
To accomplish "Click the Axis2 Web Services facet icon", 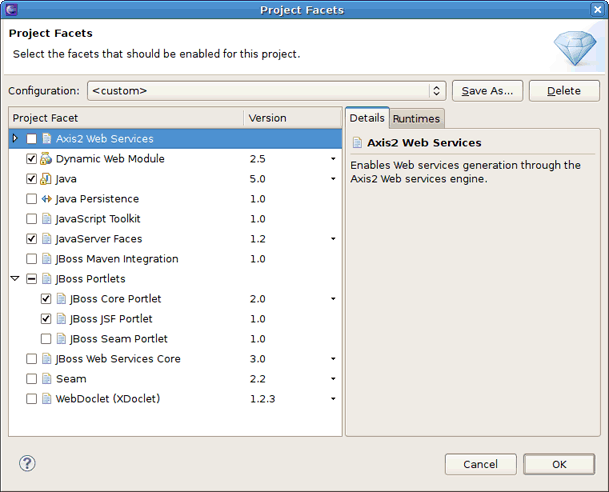I will [46, 139].
